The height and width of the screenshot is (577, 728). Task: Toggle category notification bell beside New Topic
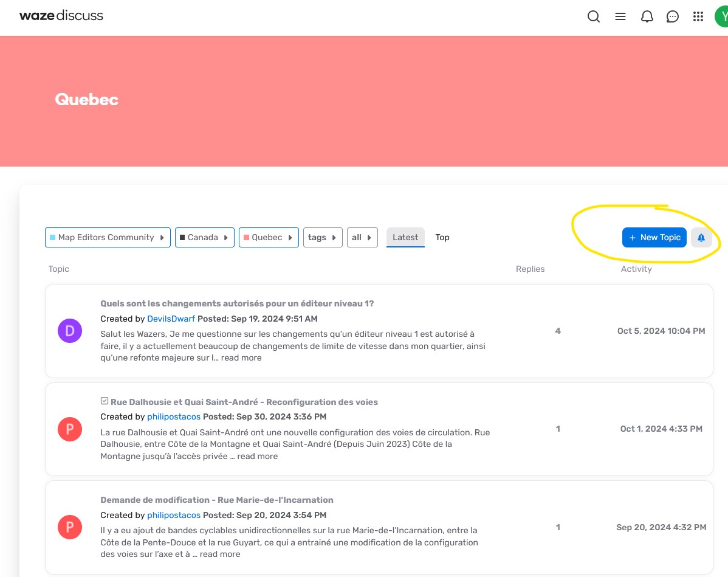[701, 238]
